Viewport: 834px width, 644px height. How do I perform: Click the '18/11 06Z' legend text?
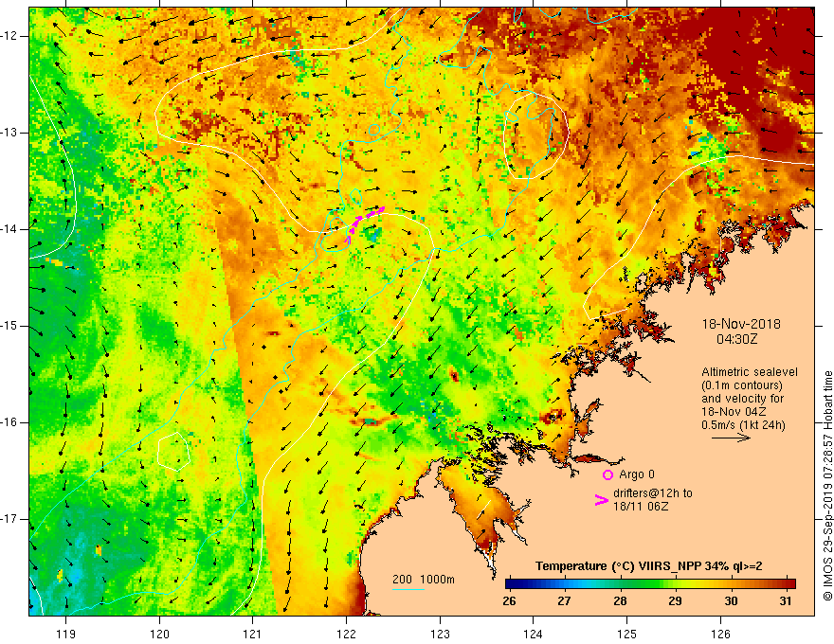pyautogui.click(x=641, y=507)
